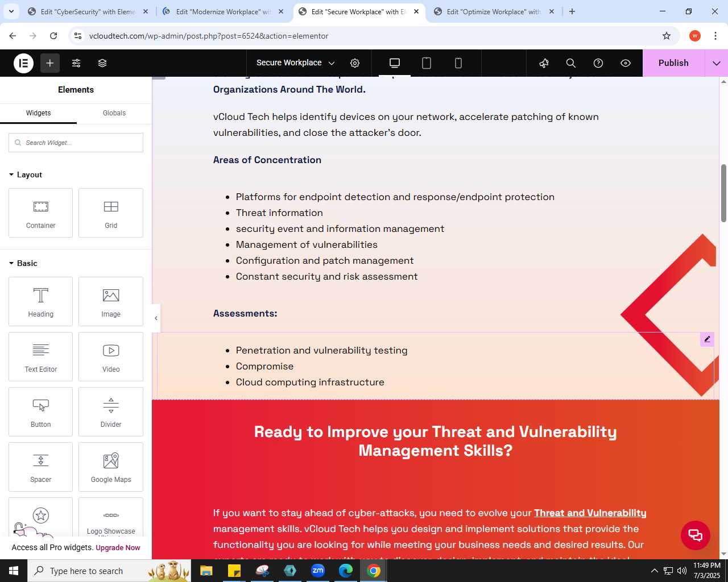Screen dimensions: 728x582
Task: Click the Add Element plus icon
Action: point(50,63)
